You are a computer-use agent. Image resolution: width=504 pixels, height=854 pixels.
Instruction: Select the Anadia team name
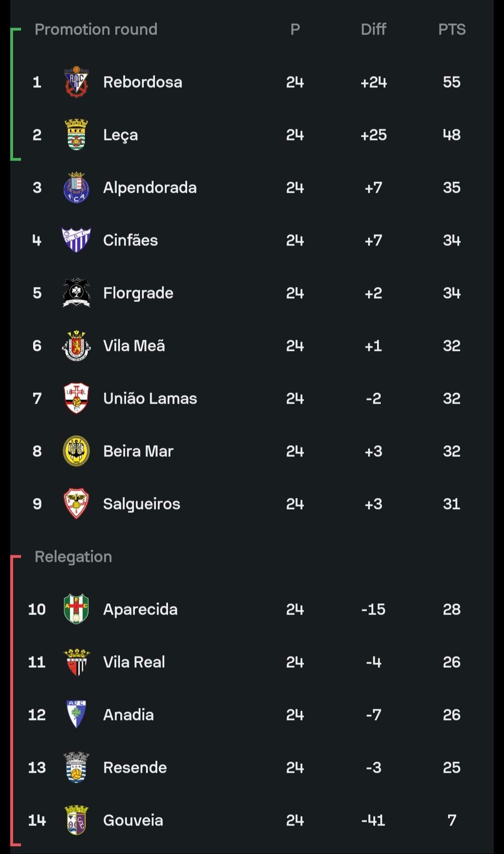coord(128,714)
